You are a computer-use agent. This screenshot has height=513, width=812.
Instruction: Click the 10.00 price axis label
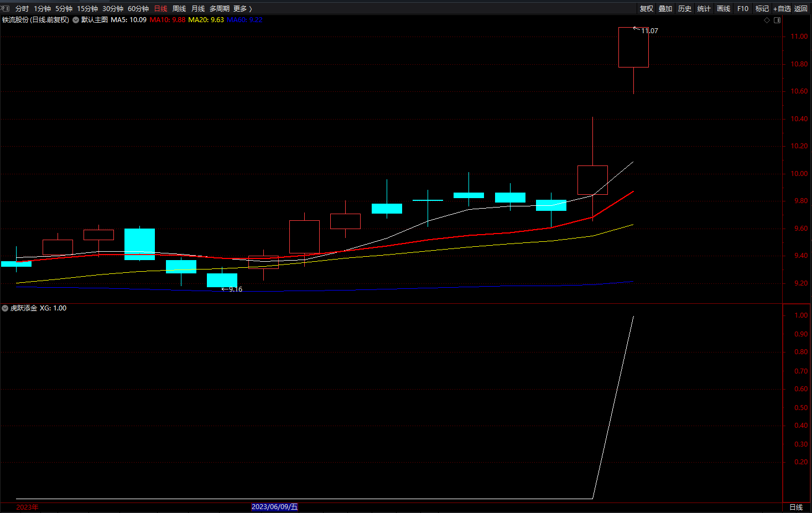click(799, 174)
